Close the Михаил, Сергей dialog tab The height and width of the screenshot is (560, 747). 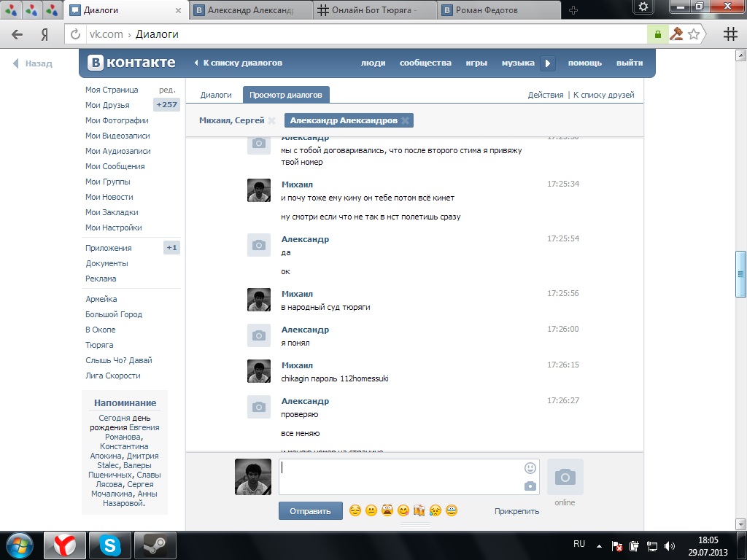point(271,120)
